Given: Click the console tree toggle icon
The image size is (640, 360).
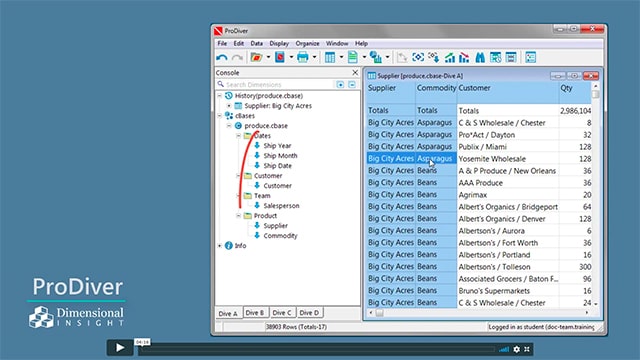Looking at the screenshot, I should point(531,58).
